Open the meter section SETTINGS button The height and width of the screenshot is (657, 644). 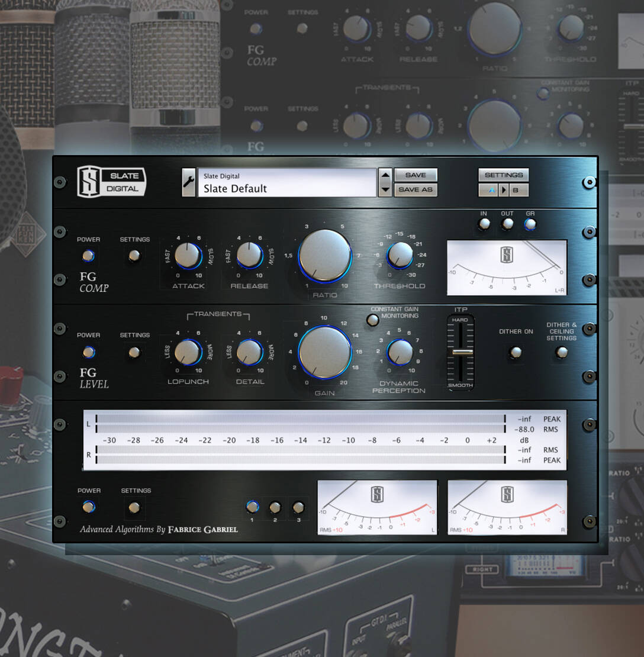pyautogui.click(x=134, y=507)
